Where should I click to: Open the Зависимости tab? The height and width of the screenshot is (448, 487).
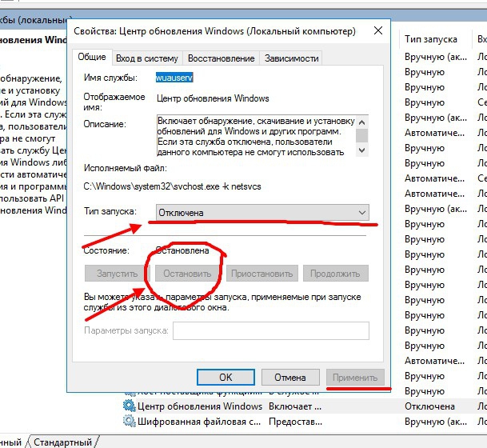tap(291, 58)
